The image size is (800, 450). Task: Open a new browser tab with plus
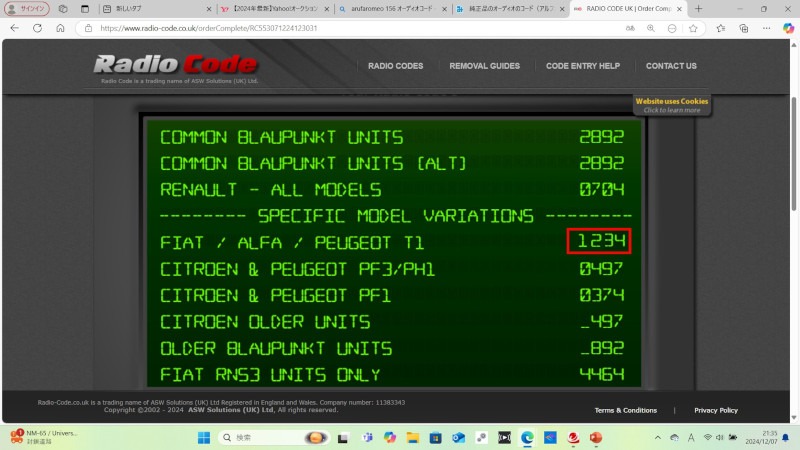point(698,9)
